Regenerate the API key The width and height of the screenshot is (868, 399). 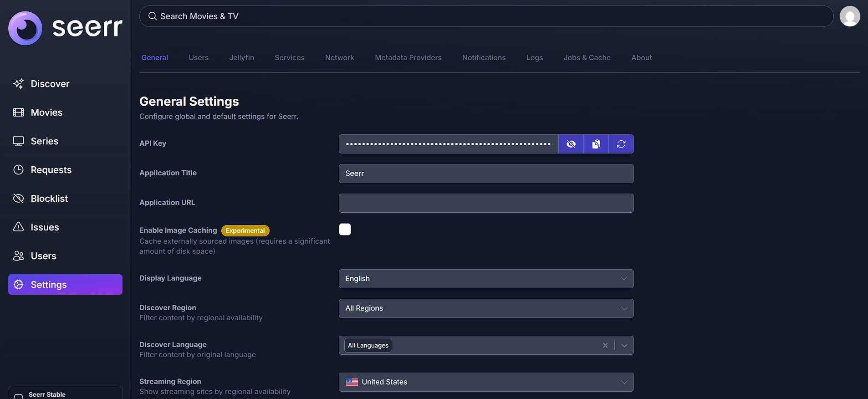621,144
